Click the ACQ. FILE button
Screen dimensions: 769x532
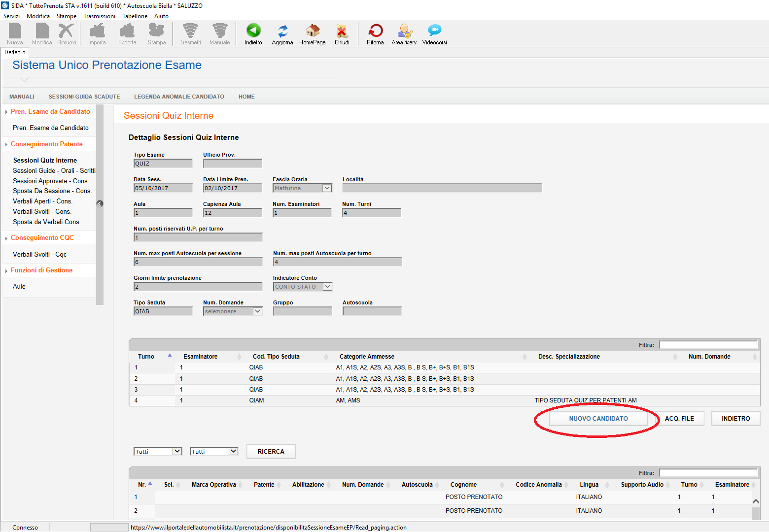pos(679,419)
